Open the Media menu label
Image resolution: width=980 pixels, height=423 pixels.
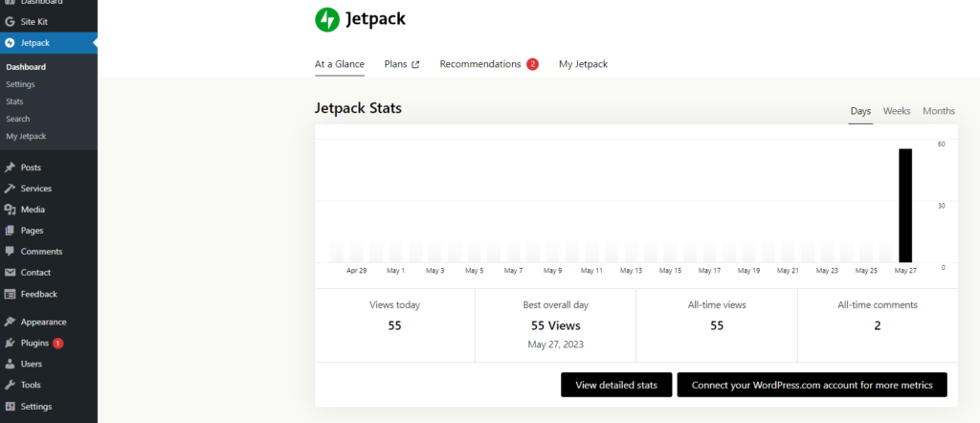click(33, 210)
